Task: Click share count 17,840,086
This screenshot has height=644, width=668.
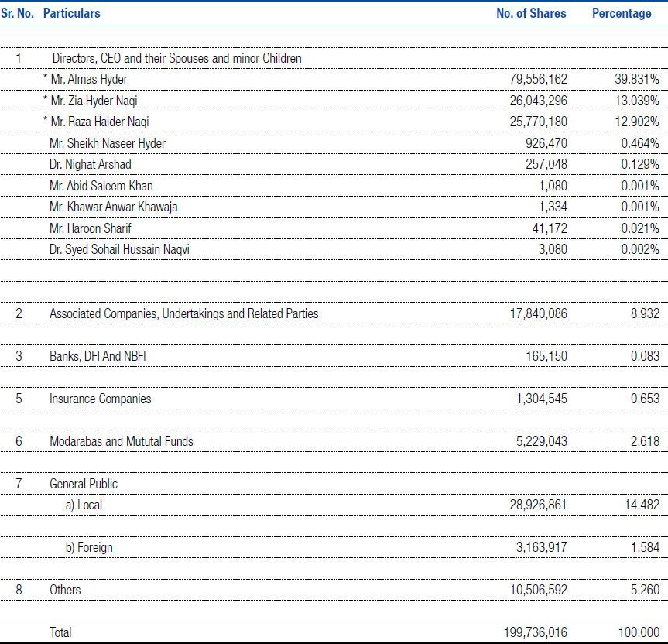Action: (539, 313)
